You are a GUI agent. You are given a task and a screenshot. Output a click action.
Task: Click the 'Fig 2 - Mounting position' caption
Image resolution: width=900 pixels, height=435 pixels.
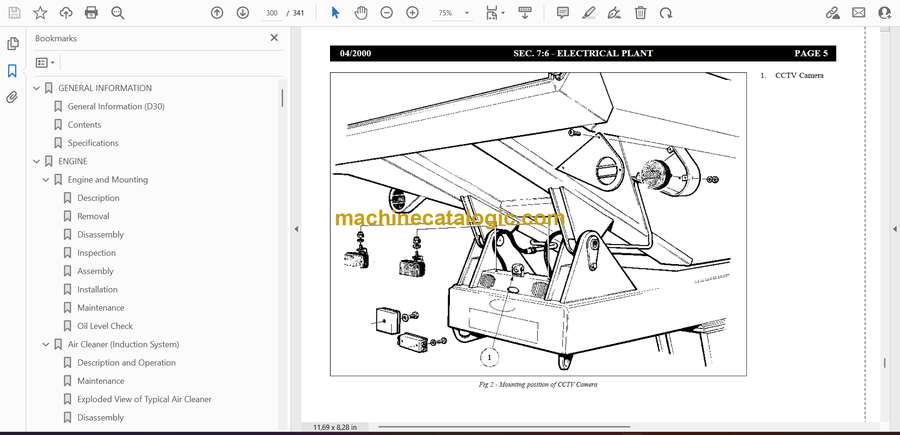click(x=538, y=384)
